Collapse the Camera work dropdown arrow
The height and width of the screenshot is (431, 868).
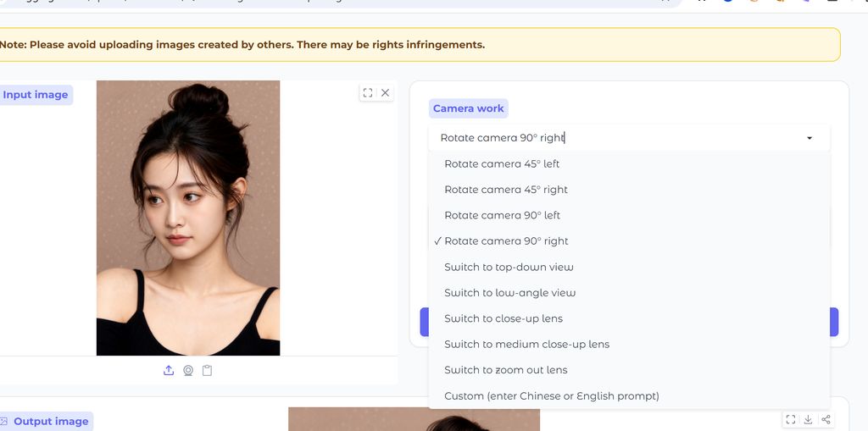click(x=810, y=138)
